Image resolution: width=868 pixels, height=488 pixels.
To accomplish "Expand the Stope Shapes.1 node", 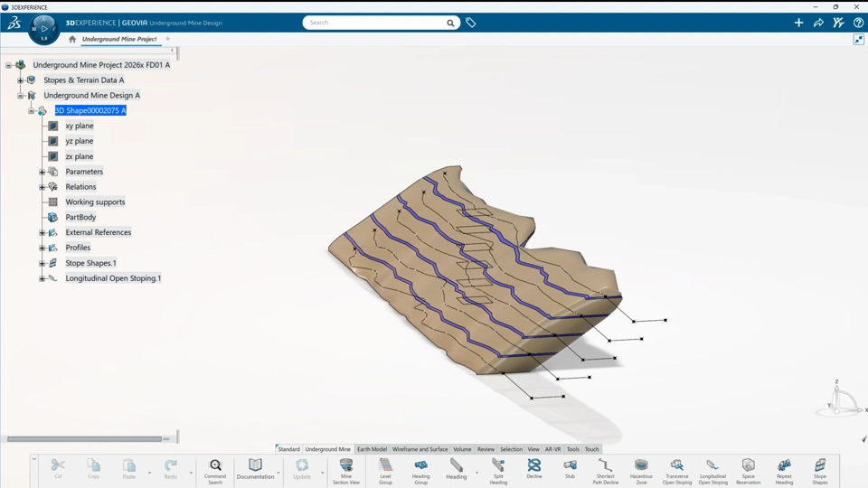I will tap(42, 263).
